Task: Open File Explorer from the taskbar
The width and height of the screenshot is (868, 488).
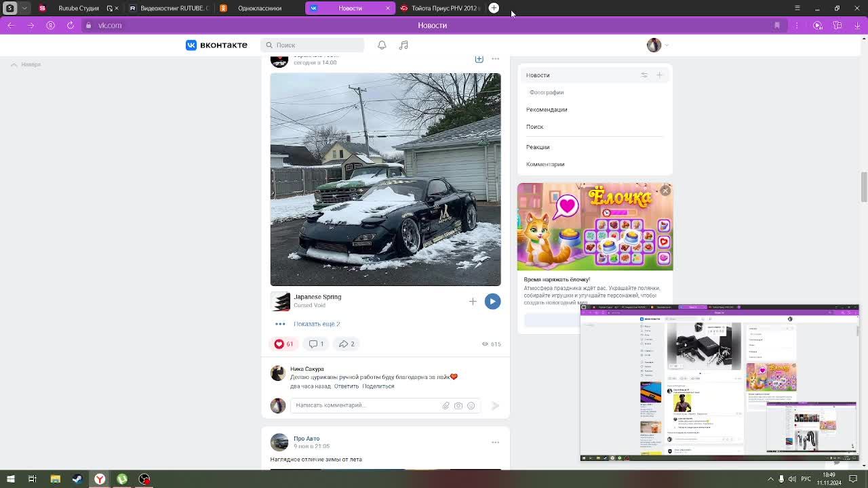Action: (56, 479)
